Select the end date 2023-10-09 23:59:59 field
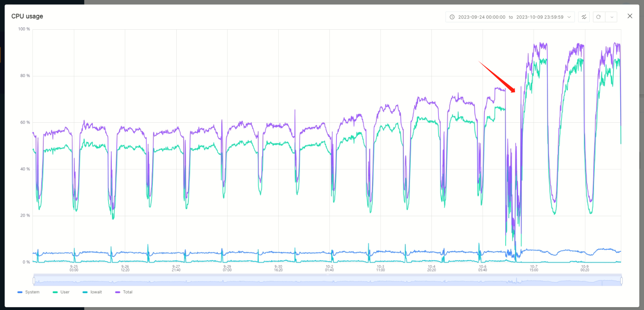Viewport: 644px width, 310px height. tap(540, 17)
